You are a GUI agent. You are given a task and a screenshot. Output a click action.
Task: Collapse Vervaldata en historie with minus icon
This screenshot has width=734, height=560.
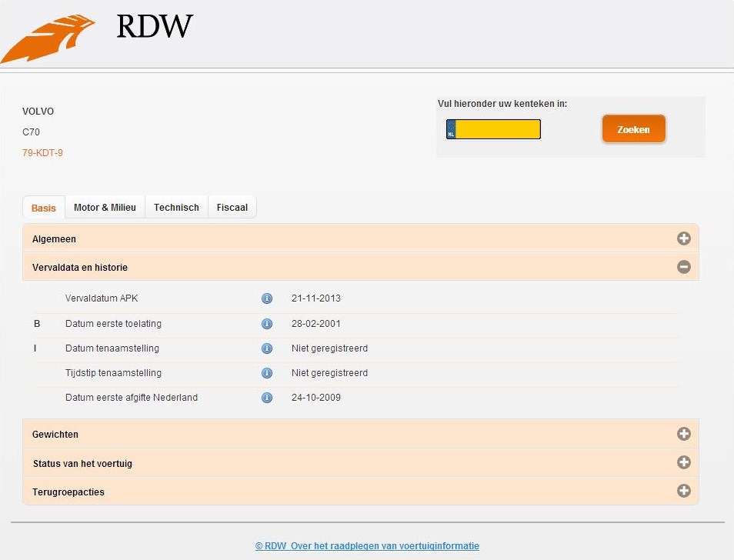pyautogui.click(x=683, y=267)
